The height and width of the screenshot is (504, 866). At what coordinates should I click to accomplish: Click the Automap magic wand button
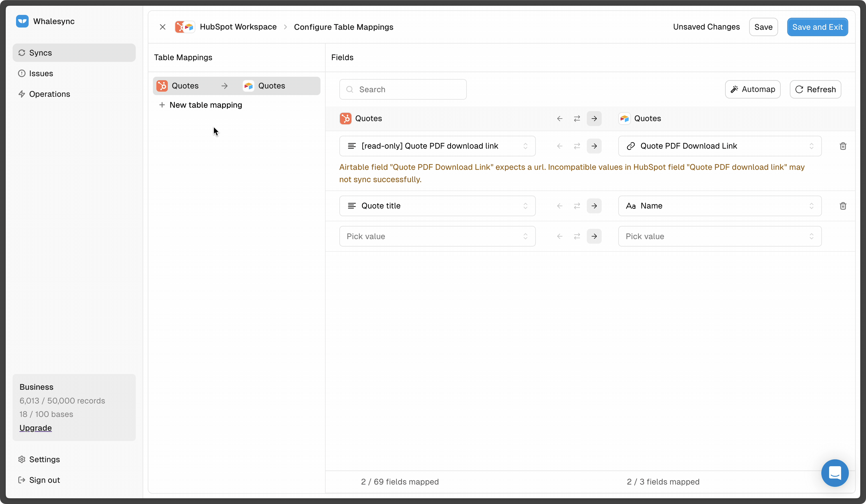tap(753, 89)
